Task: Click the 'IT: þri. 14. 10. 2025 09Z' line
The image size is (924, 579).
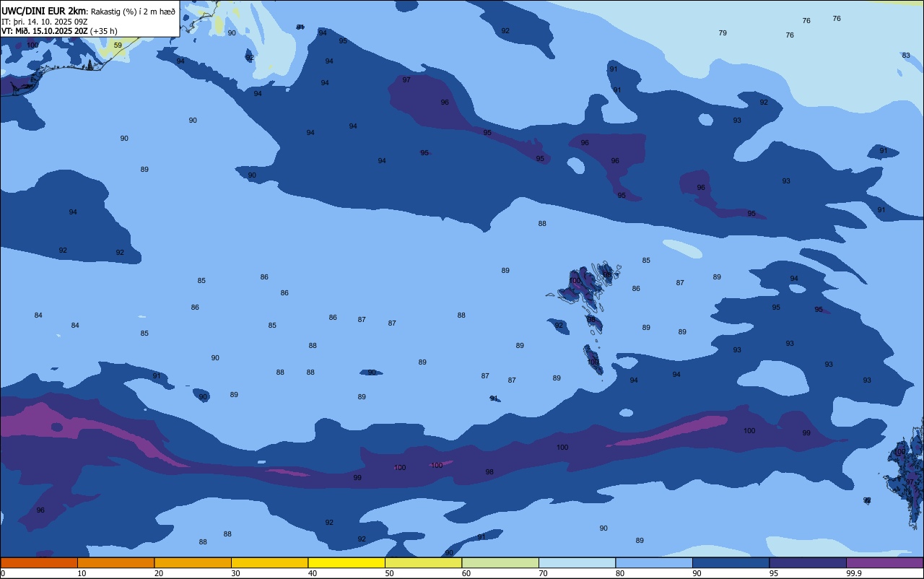Action: 45,21
